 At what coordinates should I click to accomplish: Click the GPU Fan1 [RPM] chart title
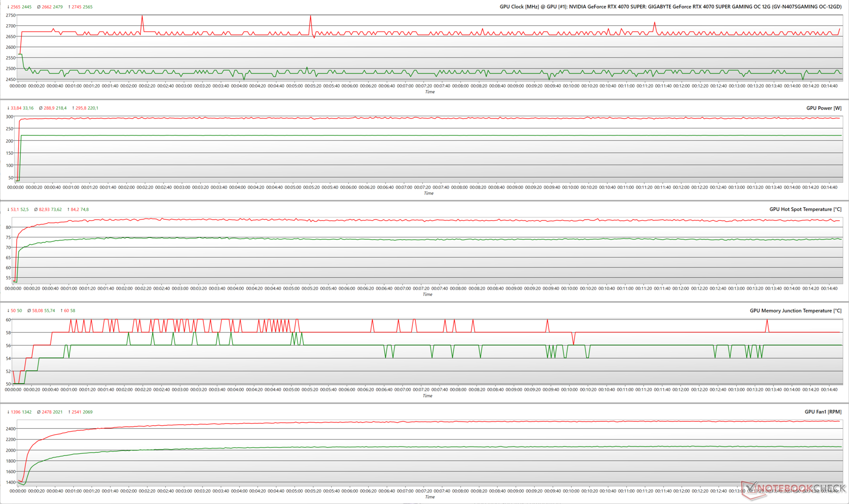822,412
